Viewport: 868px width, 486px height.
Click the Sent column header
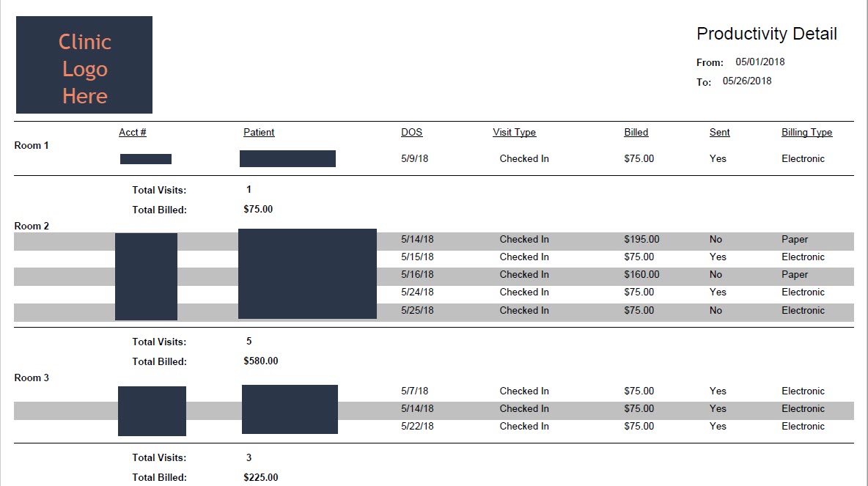point(719,132)
